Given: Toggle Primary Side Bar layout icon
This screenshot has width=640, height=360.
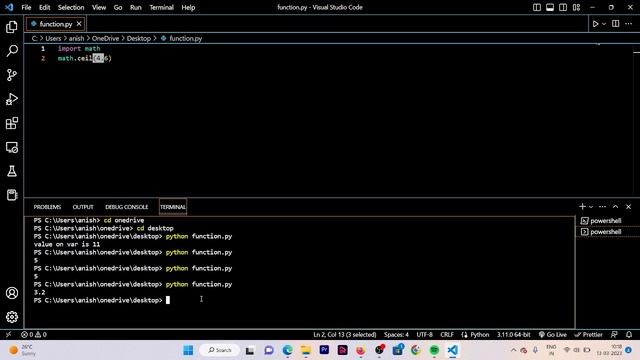Looking at the screenshot, I should pos(537,7).
